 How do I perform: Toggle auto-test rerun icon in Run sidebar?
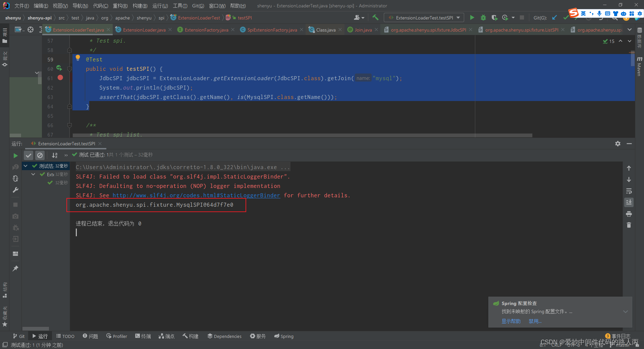[x=15, y=179]
